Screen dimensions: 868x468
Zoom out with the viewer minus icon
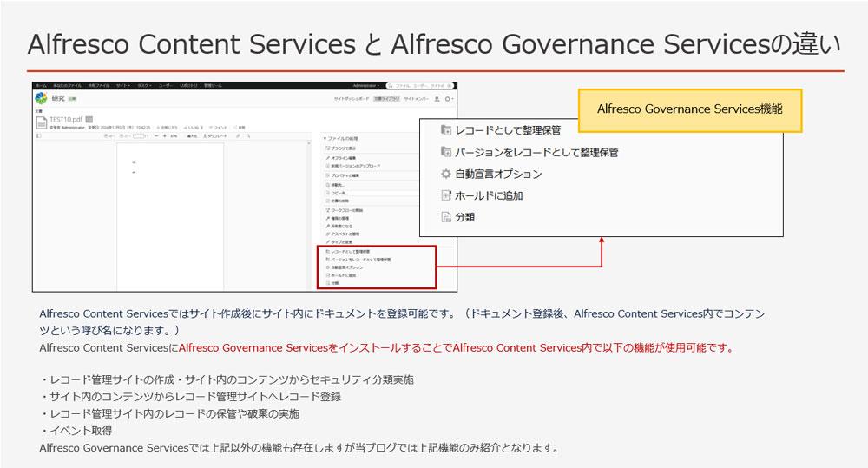click(156, 135)
